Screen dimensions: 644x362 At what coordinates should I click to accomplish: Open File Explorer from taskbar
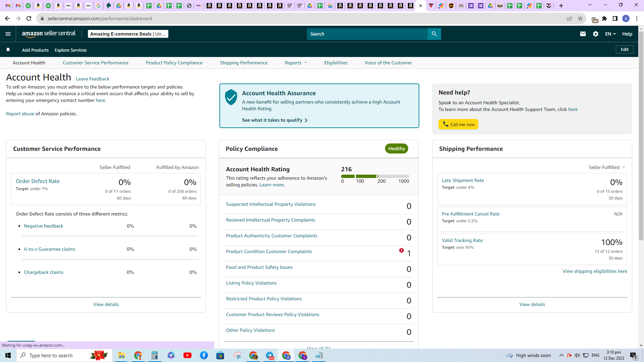point(121,355)
